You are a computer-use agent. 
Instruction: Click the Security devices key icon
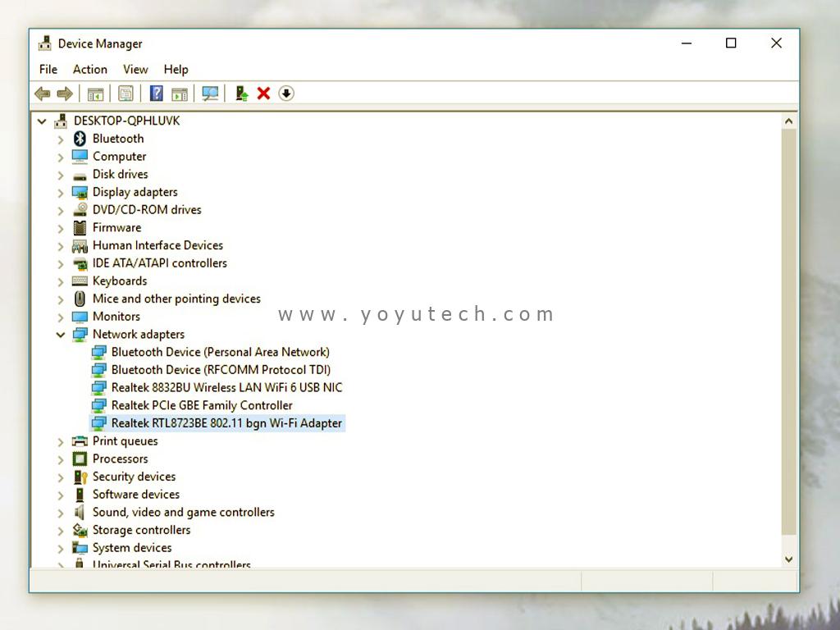pyautogui.click(x=80, y=477)
